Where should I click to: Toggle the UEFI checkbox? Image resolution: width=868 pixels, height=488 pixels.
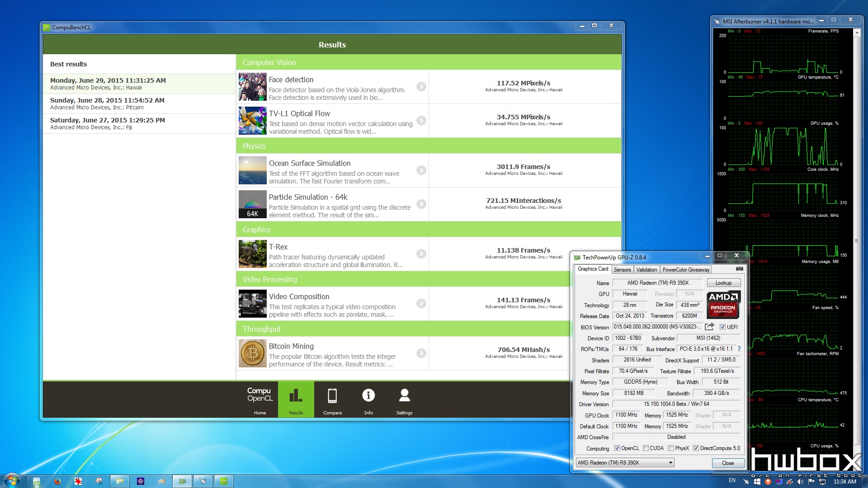pyautogui.click(x=722, y=327)
